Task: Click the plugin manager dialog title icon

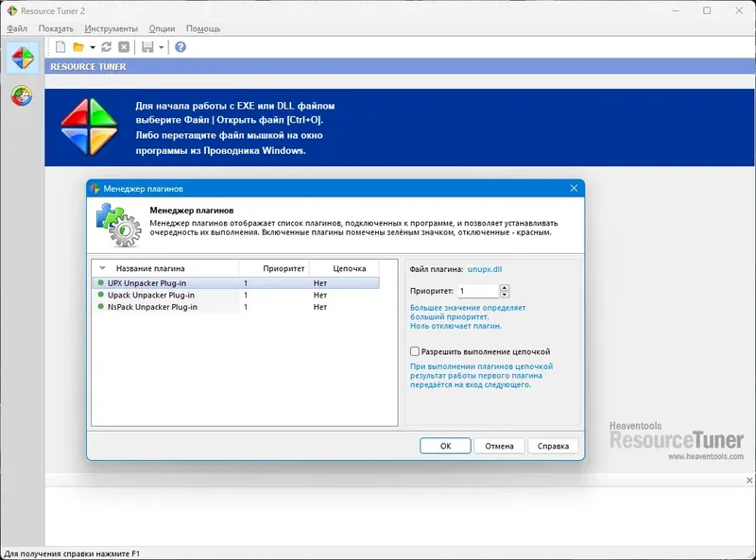Action: click(x=95, y=189)
